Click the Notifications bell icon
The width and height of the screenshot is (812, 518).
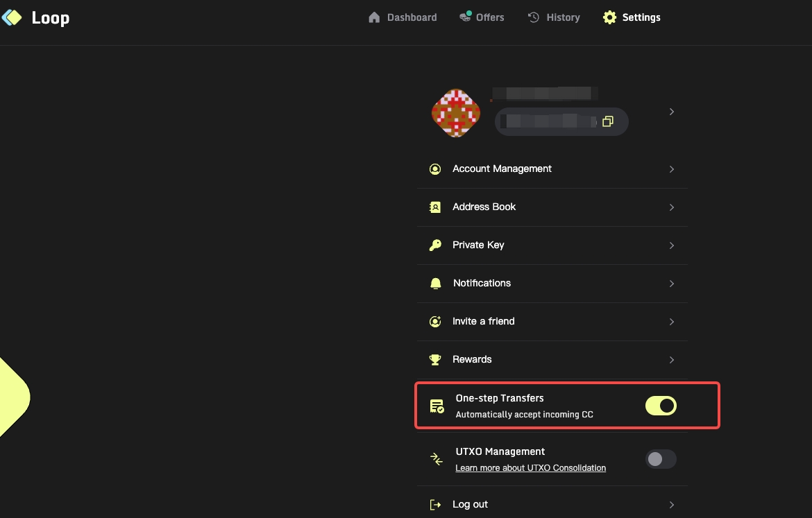point(435,284)
